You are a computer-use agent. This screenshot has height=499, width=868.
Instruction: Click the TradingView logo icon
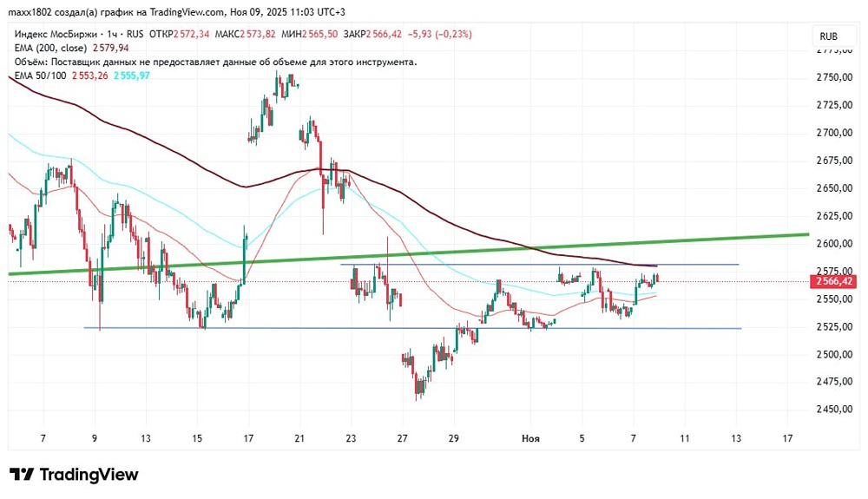21,475
